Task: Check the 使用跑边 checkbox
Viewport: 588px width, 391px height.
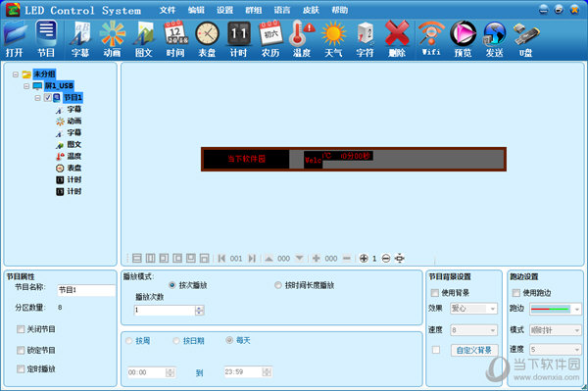Action: (x=516, y=293)
